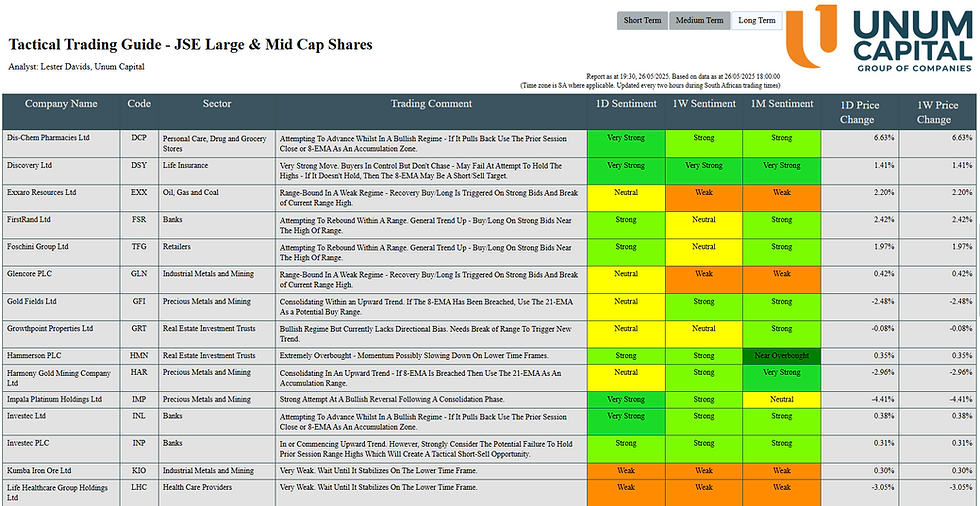
Task: Select Glencore PLC company name
Action: (31, 274)
